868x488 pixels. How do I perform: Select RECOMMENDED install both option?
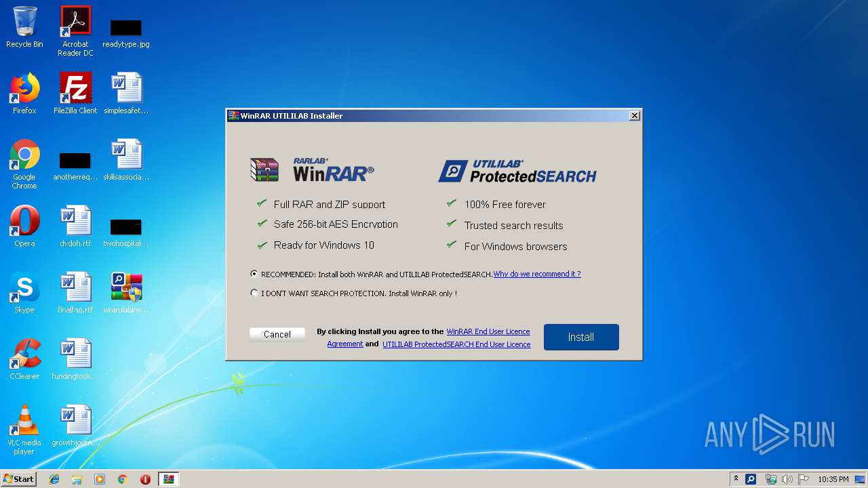[x=254, y=274]
